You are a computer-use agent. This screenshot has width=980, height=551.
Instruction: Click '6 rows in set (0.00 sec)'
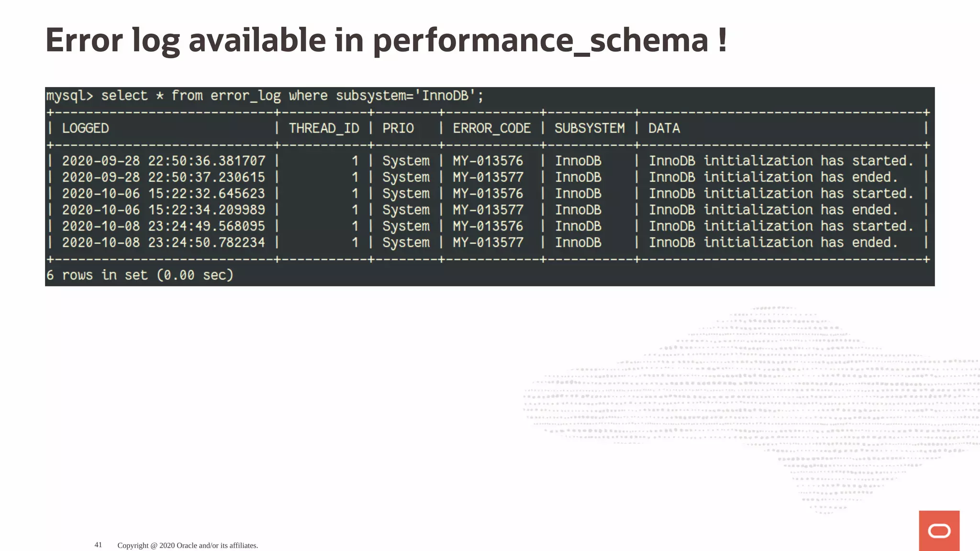[x=140, y=275]
